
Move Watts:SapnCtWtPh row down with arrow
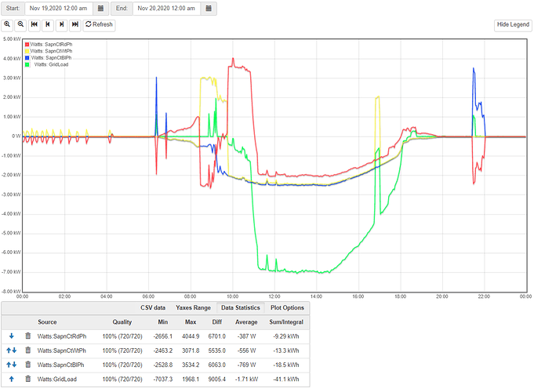[x=14, y=350]
